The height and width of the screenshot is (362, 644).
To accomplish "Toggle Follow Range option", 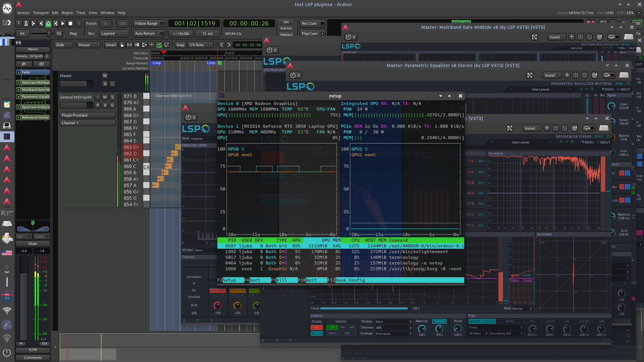I will (149, 23).
